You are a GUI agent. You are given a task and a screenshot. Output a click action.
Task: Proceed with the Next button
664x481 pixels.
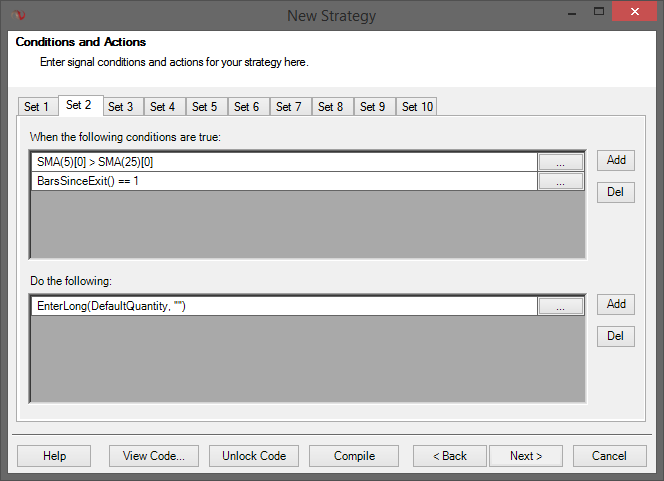pos(525,456)
